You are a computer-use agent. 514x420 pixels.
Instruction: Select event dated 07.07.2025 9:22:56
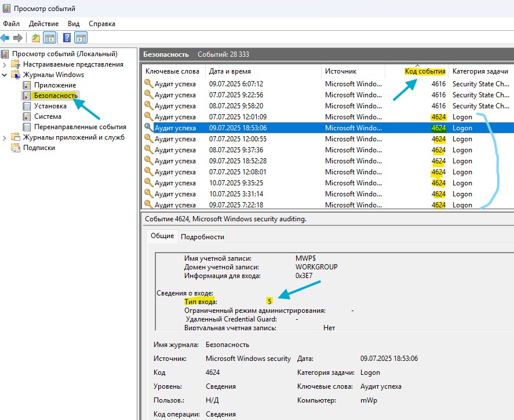pos(328,94)
